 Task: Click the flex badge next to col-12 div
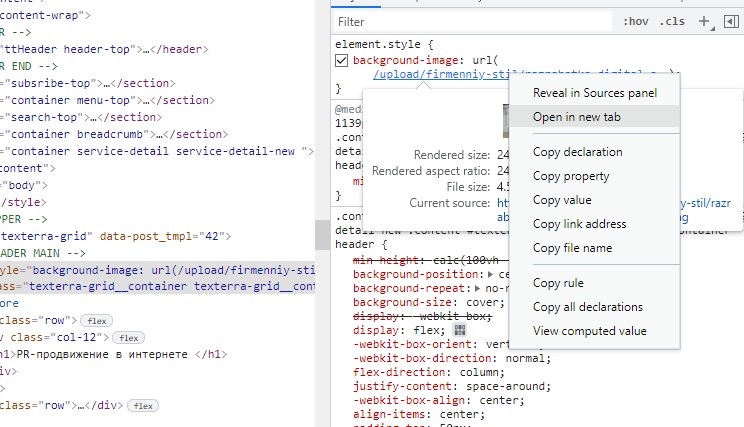click(x=125, y=338)
